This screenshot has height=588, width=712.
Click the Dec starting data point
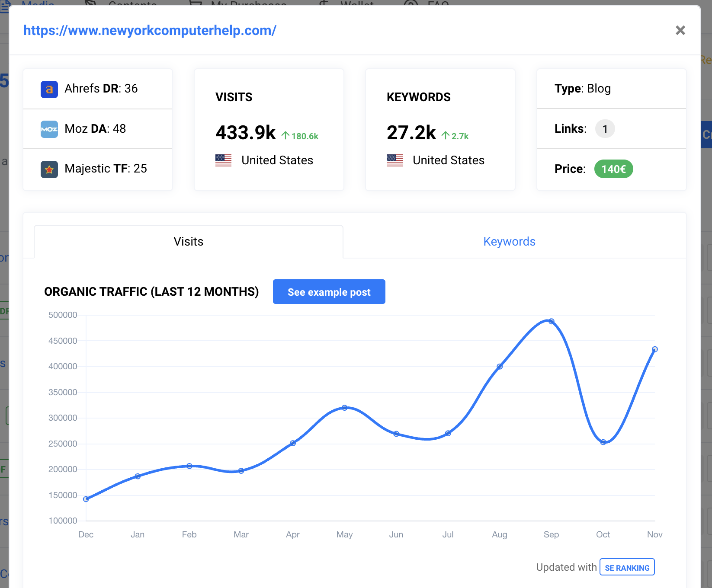coord(86,499)
